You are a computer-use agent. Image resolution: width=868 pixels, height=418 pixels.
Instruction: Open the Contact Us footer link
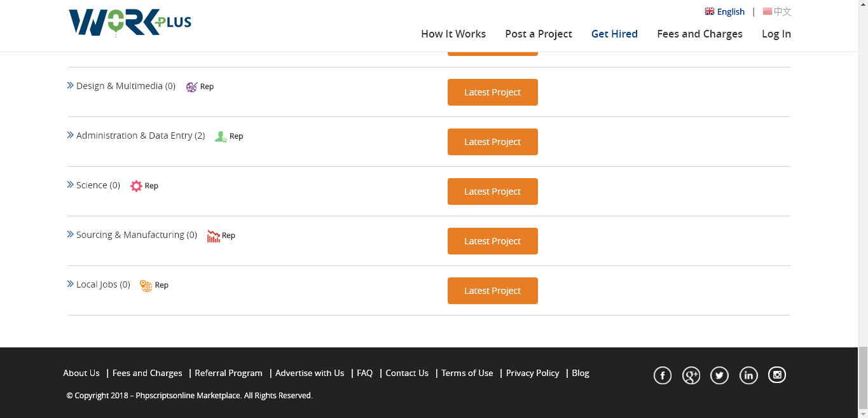point(407,373)
